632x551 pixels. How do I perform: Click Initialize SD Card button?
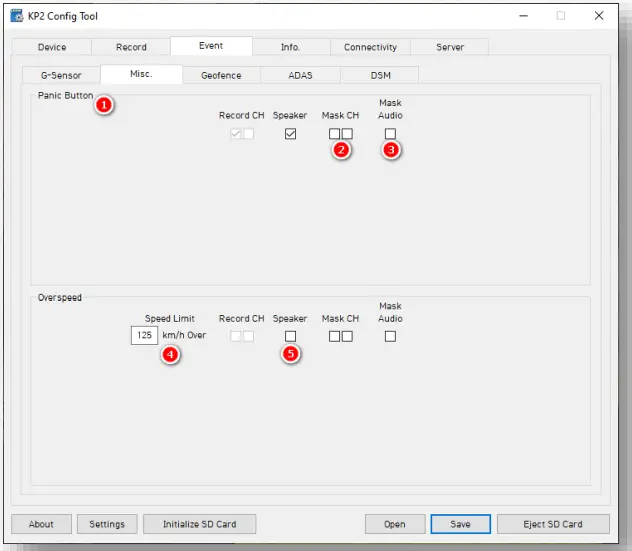pyautogui.click(x=200, y=524)
